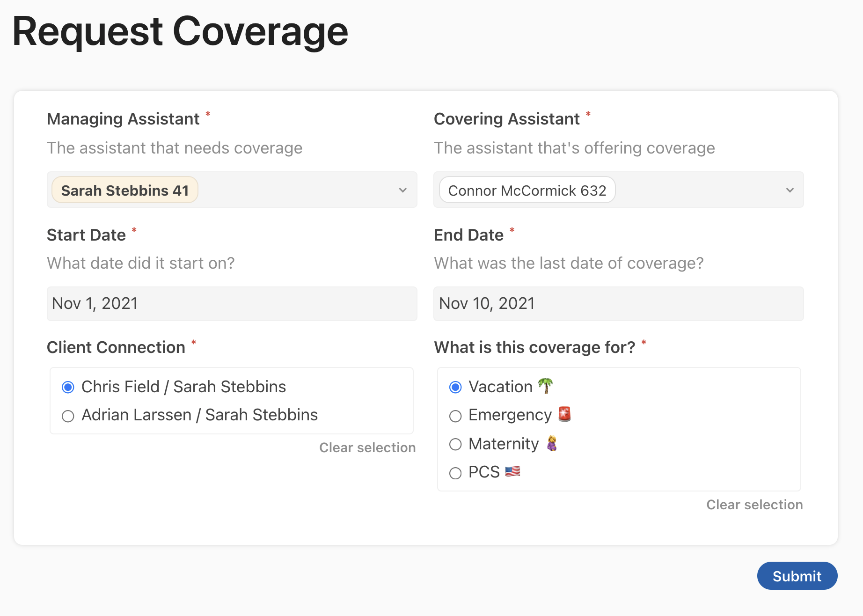Clear selection under Client Connection
This screenshot has width=863, height=616.
pos(367,447)
